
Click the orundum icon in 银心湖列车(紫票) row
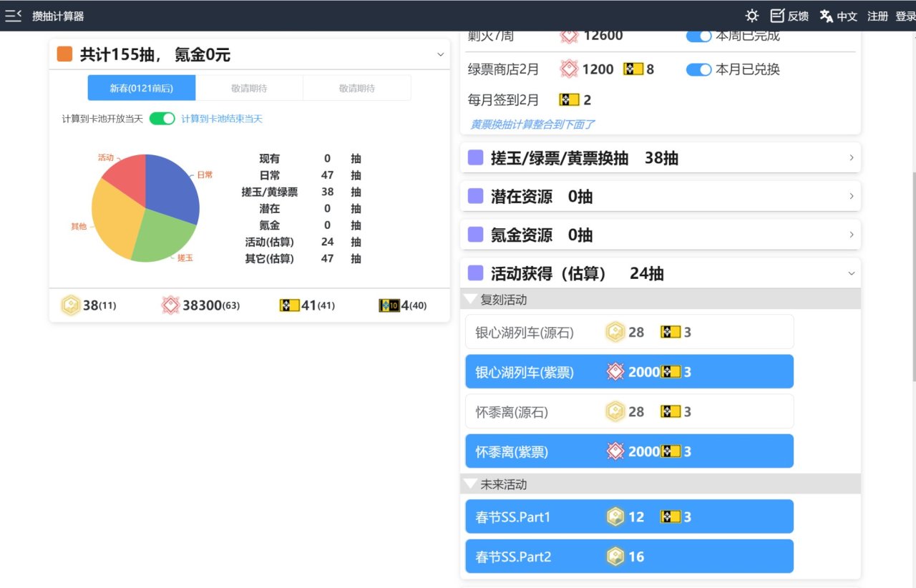pyautogui.click(x=615, y=372)
